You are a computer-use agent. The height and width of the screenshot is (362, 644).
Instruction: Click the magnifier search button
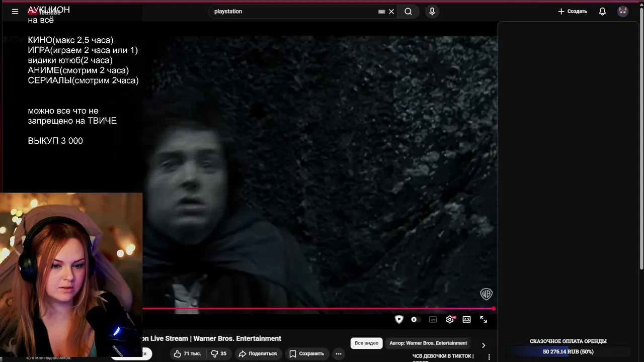coord(408,11)
